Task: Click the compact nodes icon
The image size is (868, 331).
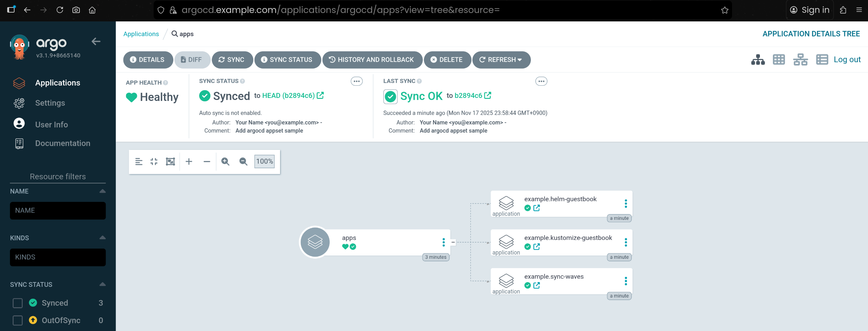Action: click(x=154, y=161)
